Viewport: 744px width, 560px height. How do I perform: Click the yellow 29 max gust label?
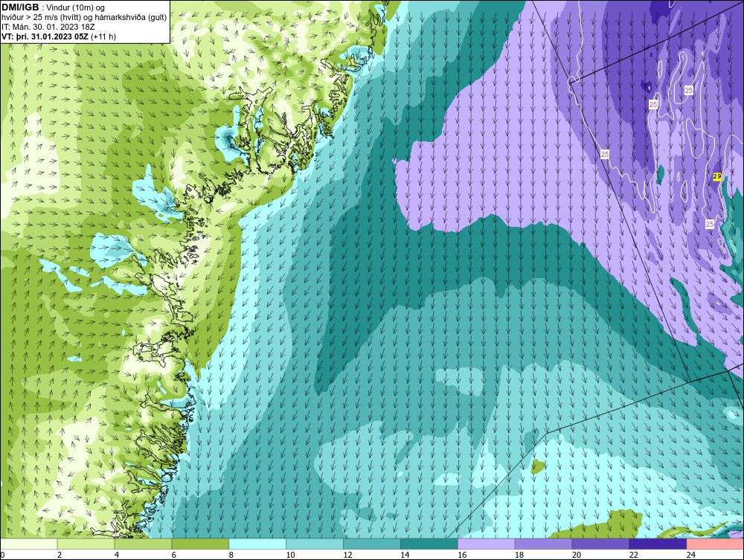(717, 176)
